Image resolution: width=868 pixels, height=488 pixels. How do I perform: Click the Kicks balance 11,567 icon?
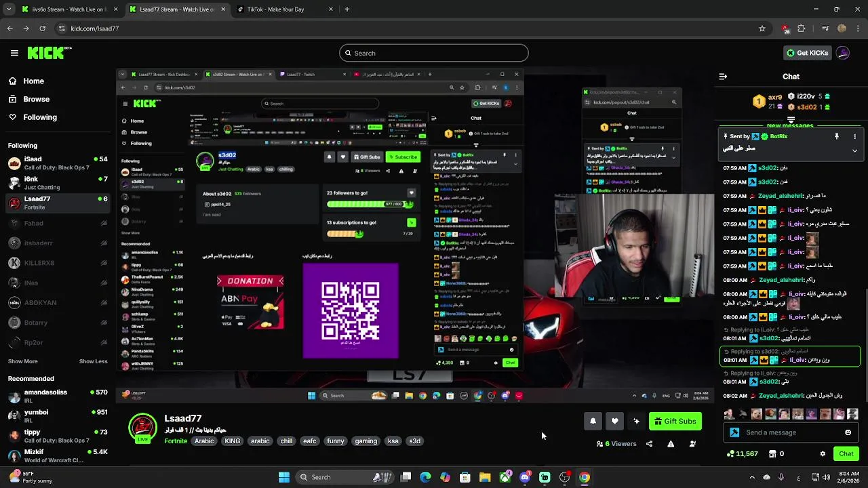pos(742,454)
